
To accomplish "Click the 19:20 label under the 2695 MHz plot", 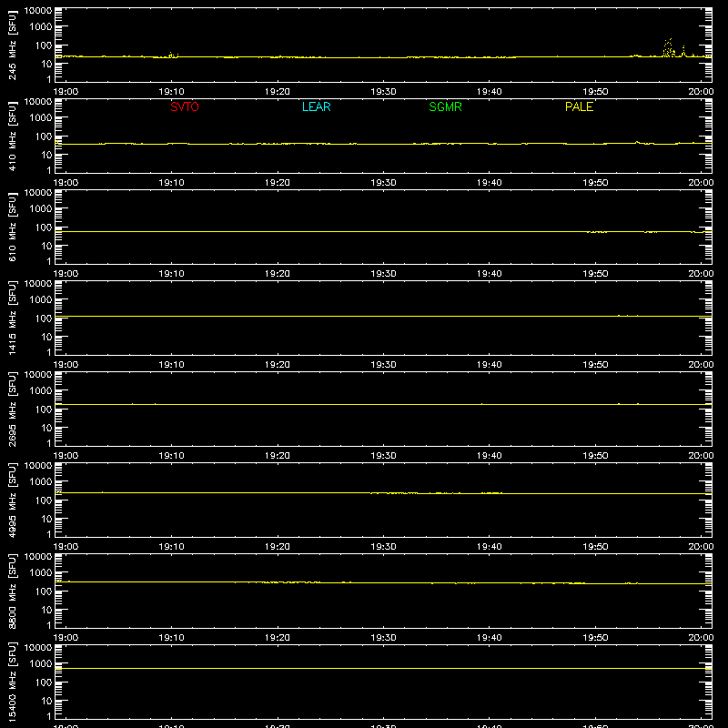I will (278, 456).
